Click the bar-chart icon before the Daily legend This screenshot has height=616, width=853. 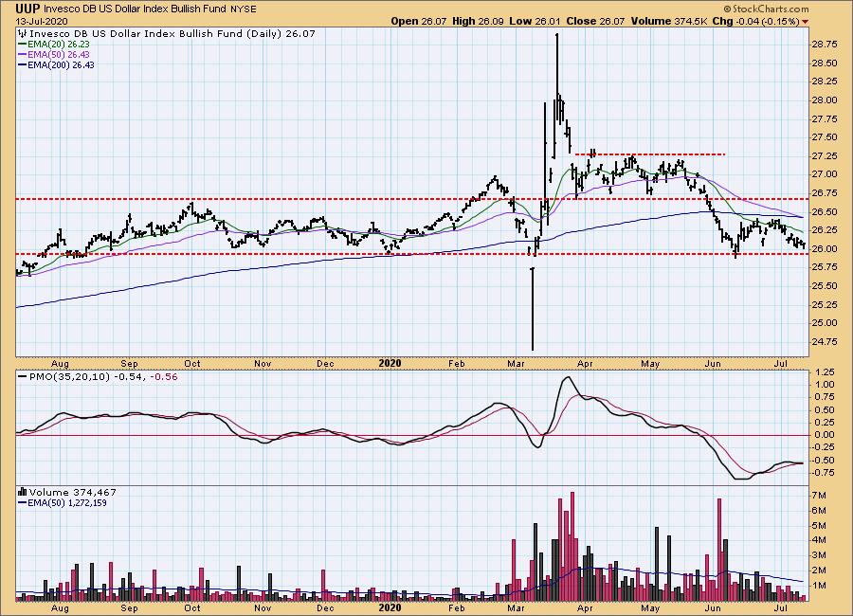tap(23, 34)
